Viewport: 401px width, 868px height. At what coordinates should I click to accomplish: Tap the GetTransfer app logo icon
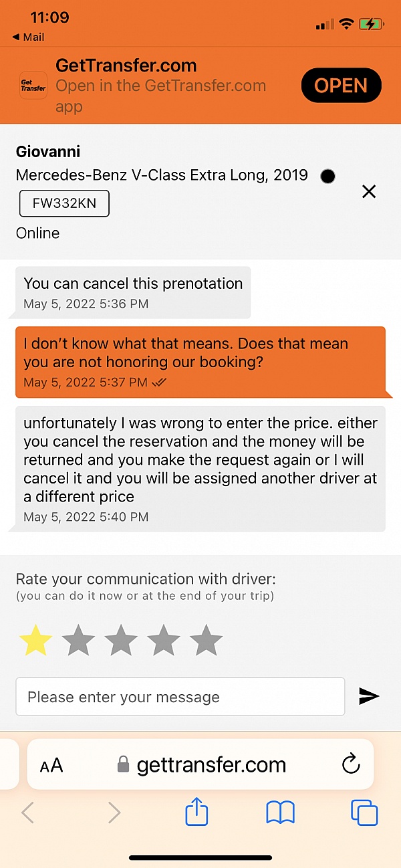33,85
